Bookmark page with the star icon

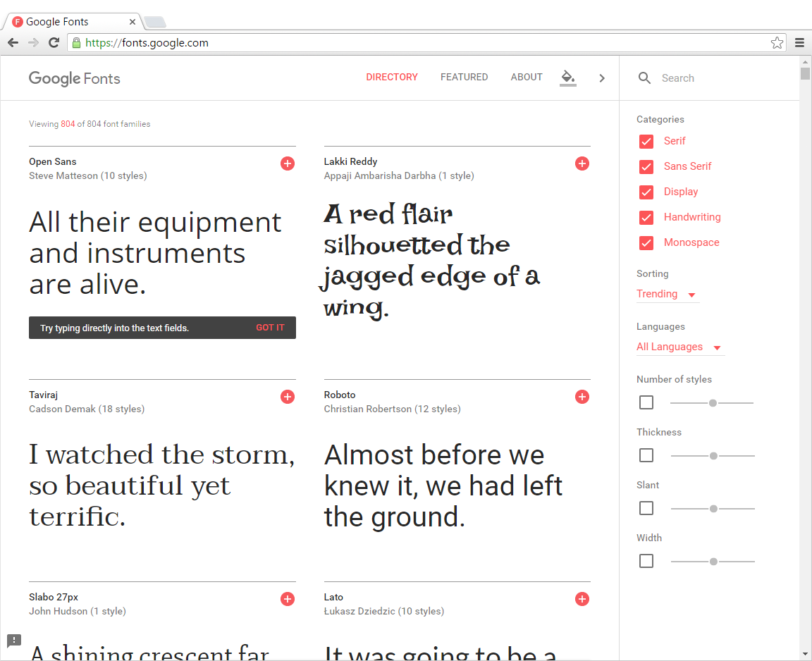[777, 43]
